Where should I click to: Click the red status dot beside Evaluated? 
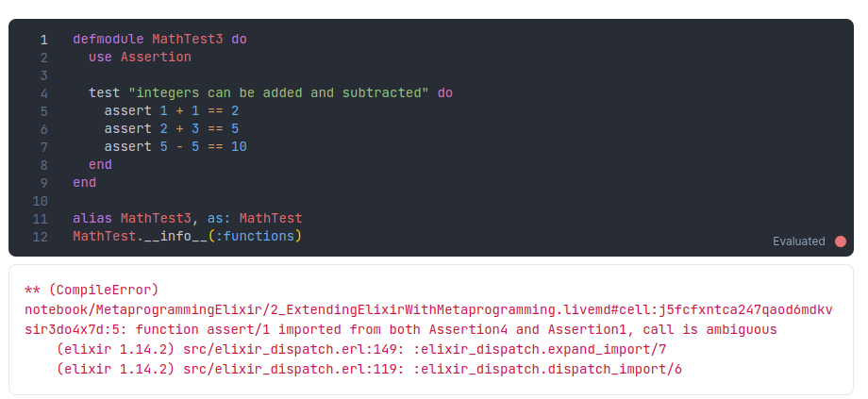841,241
